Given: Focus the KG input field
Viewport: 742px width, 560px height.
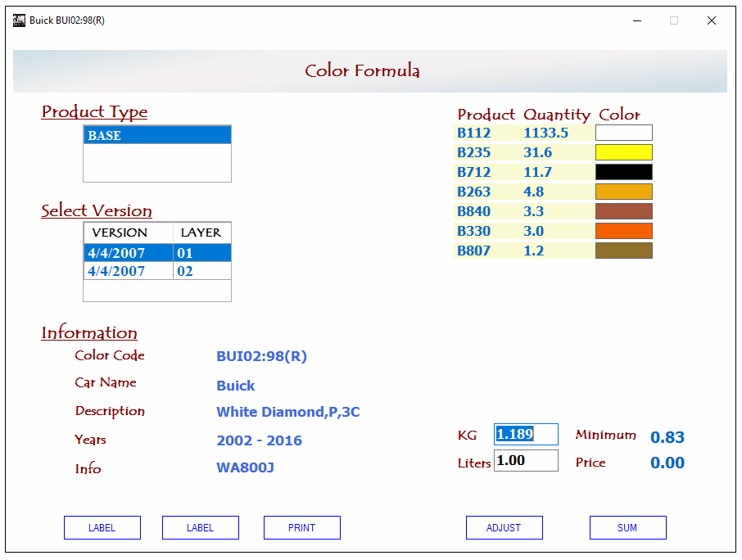Looking at the screenshot, I should coord(525,435).
